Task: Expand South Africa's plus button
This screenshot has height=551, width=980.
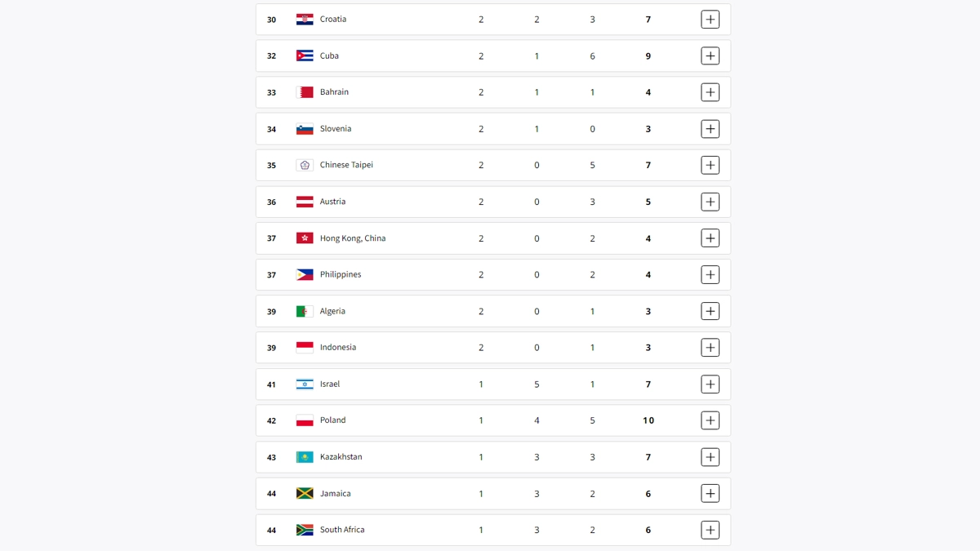Action: click(710, 530)
